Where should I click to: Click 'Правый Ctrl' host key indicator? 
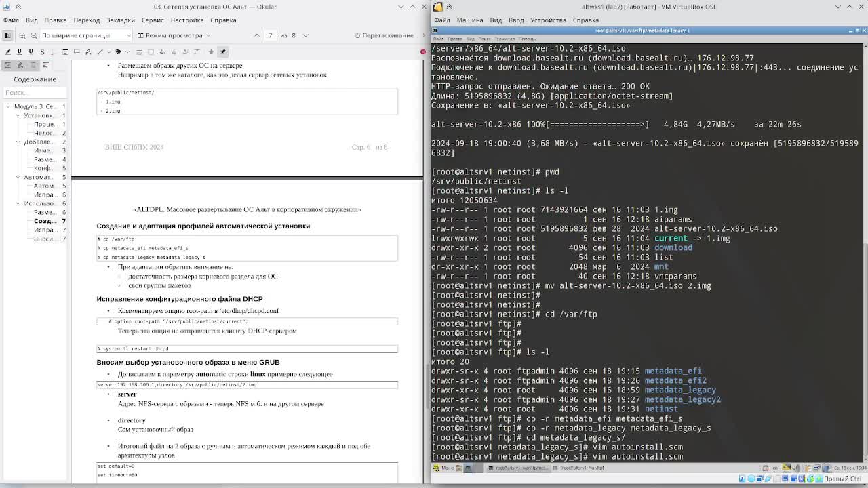(842, 479)
